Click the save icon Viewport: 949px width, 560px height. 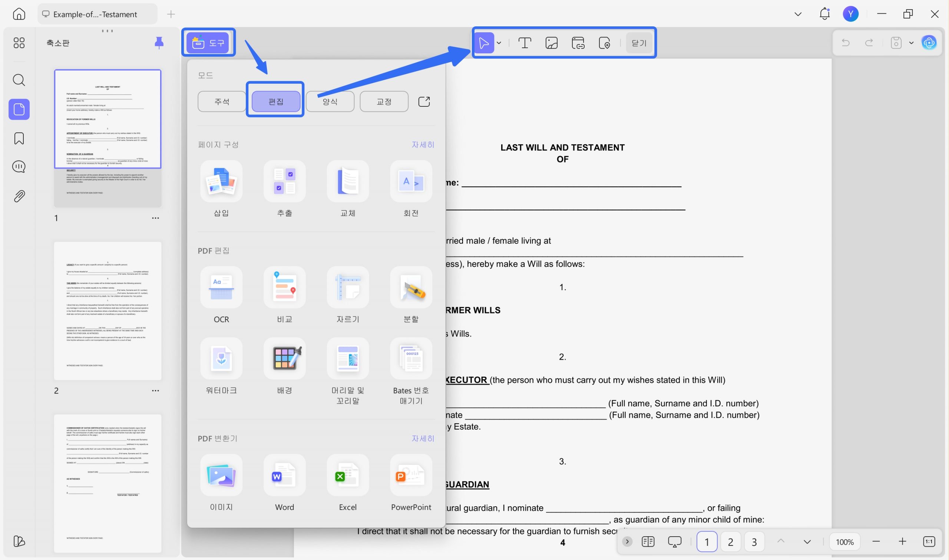point(896,43)
